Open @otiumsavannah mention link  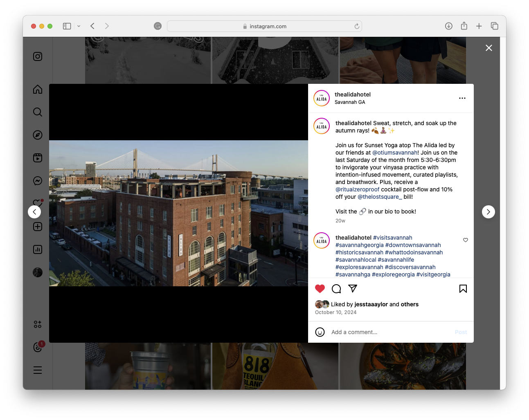(395, 153)
